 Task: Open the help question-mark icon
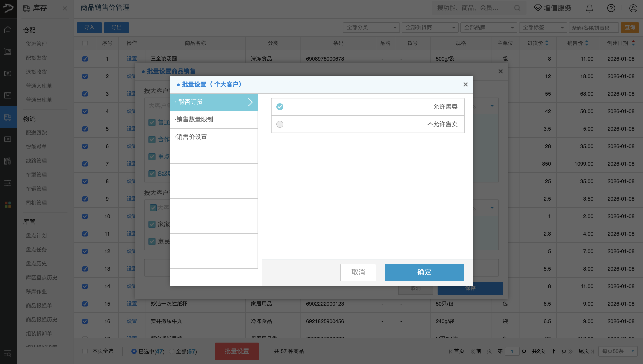[611, 8]
